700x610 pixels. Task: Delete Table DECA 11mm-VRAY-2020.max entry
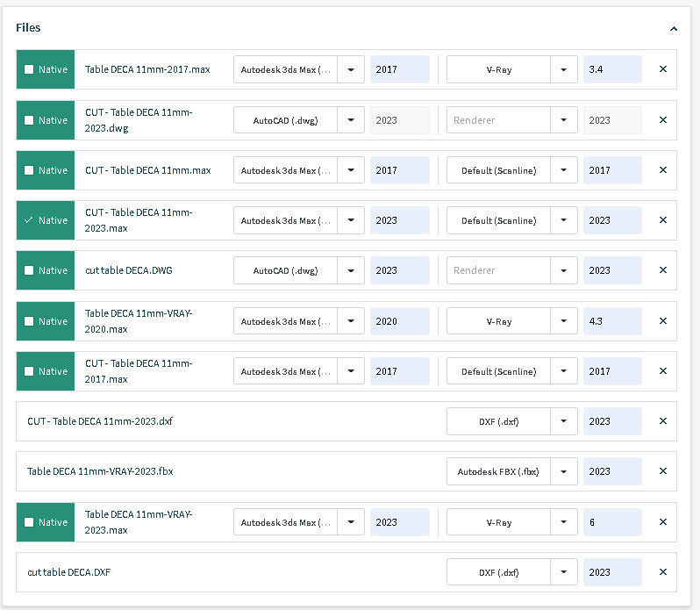[662, 321]
